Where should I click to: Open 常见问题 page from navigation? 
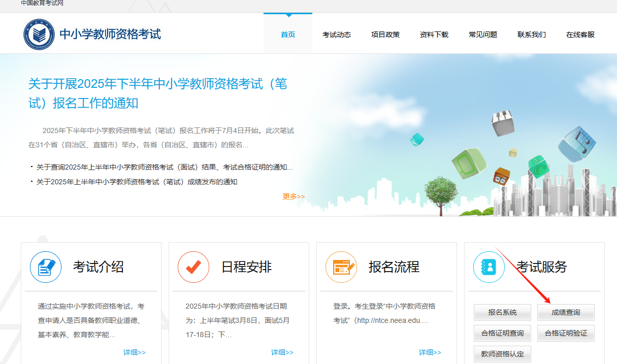pos(483,35)
